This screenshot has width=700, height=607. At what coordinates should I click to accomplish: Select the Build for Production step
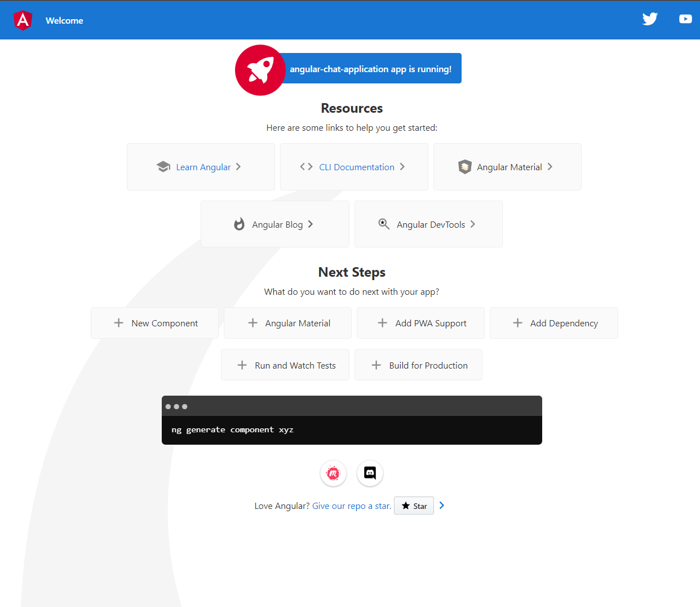coord(418,365)
